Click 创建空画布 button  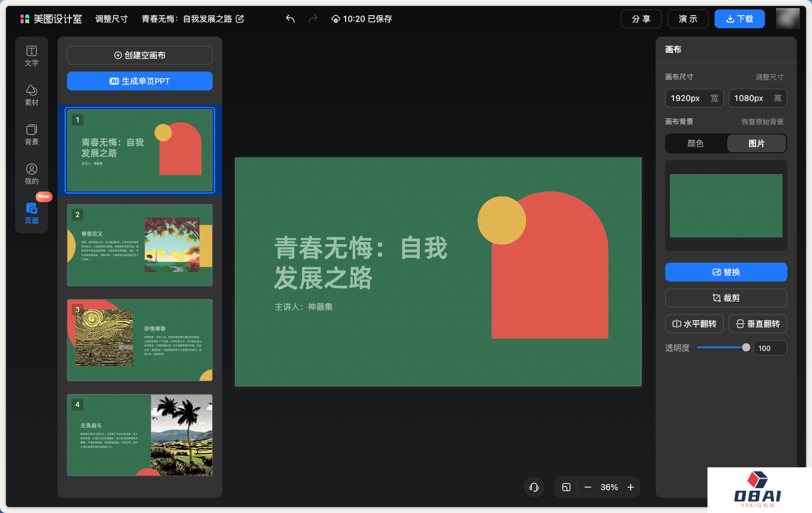click(140, 55)
